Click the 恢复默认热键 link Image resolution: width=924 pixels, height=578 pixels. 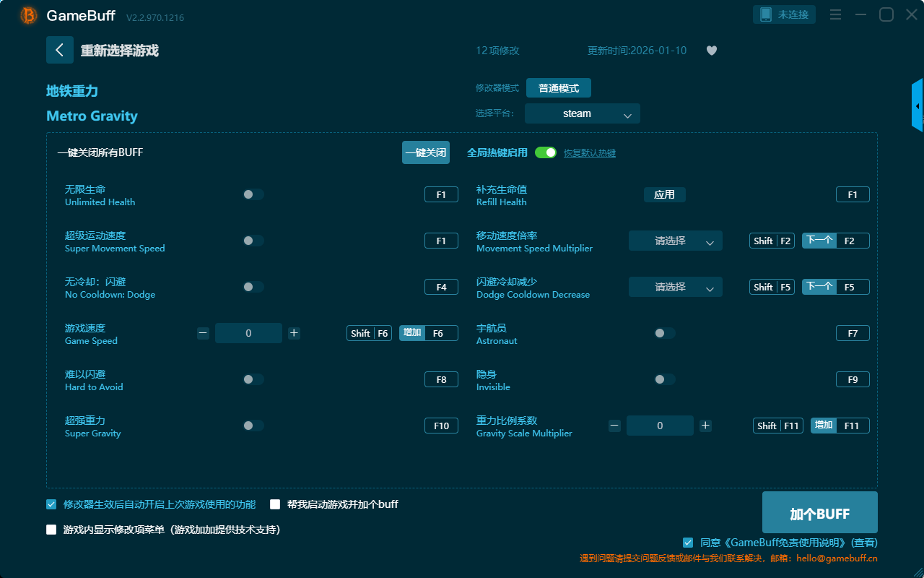pos(589,153)
